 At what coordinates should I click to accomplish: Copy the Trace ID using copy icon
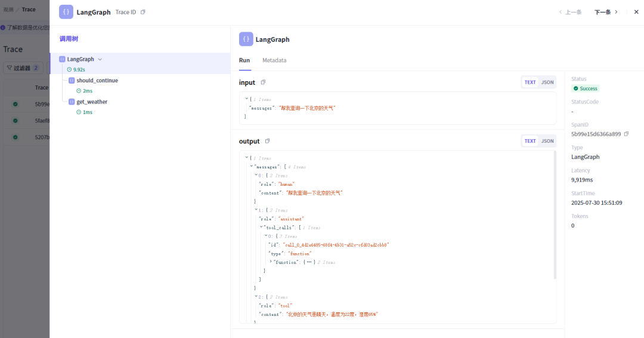[x=143, y=12]
